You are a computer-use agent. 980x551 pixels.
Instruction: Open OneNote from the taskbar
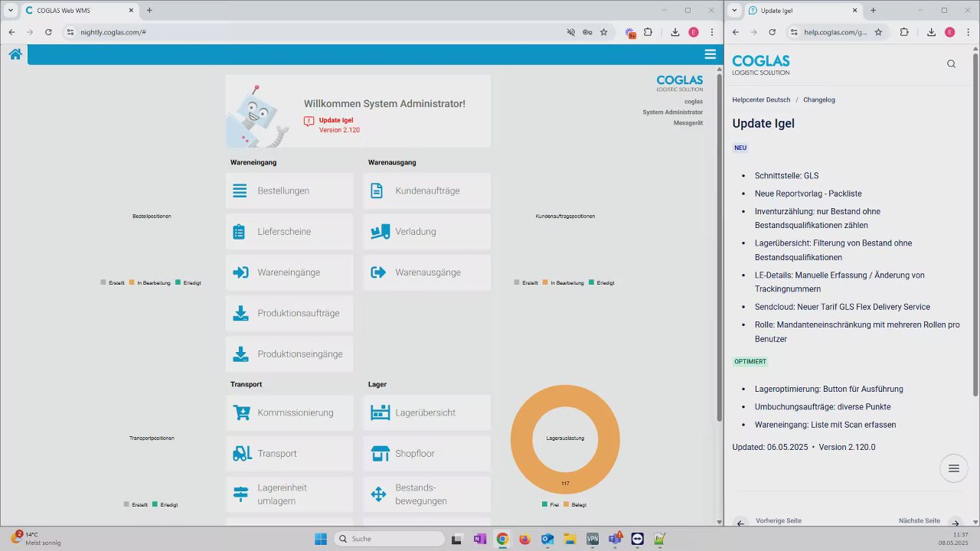tap(480, 539)
